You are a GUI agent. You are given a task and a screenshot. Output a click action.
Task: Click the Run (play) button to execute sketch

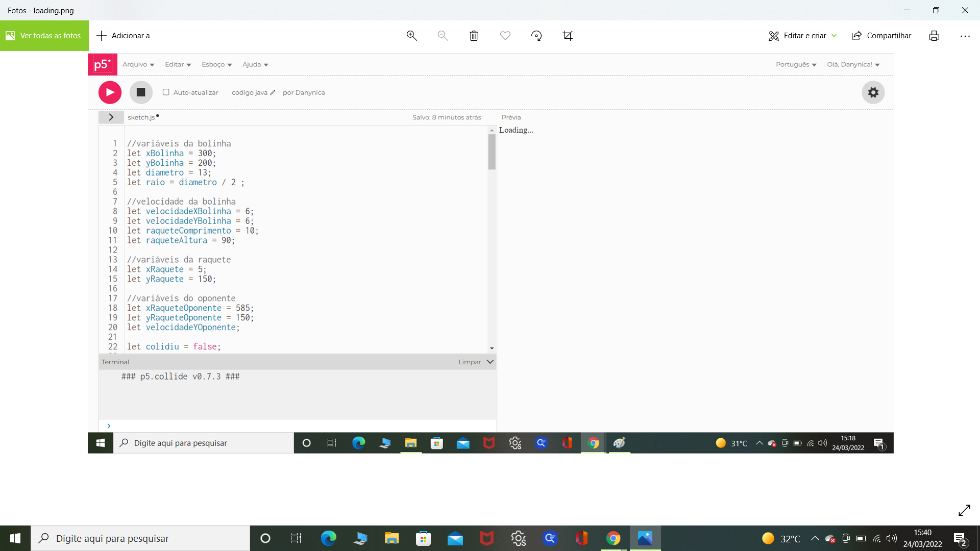tap(110, 92)
